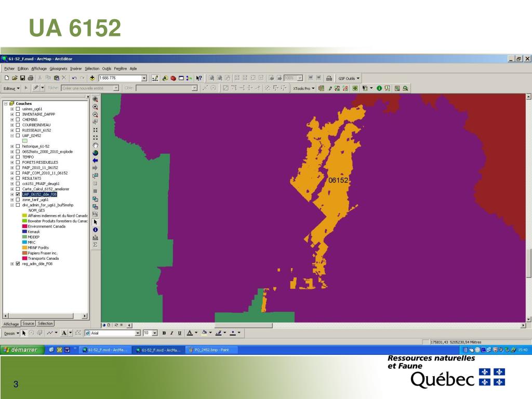The width and height of the screenshot is (532, 399).
Task: Switch to PQ_2452.bmp Paint taskbar button
Action: [212, 350]
